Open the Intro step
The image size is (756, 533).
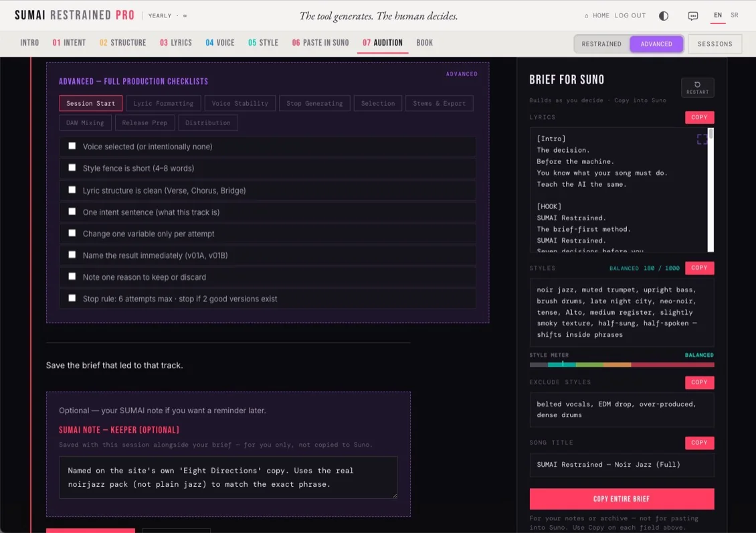click(x=29, y=43)
